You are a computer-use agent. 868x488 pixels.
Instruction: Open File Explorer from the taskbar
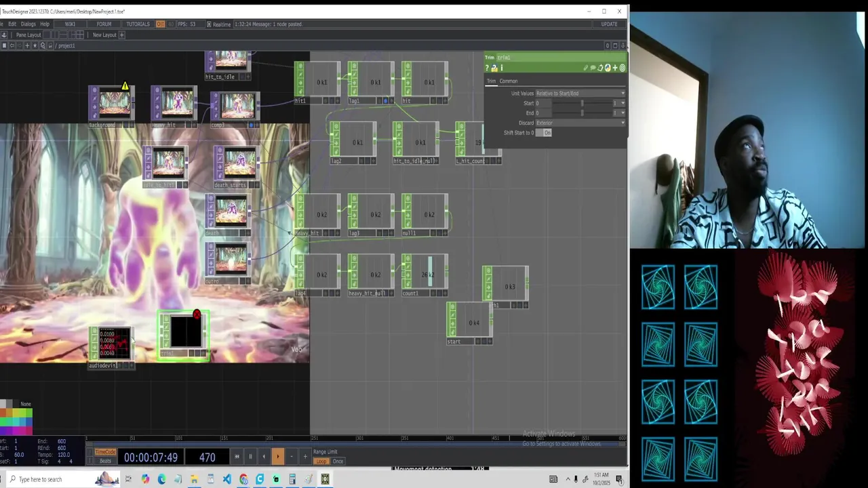point(194,479)
